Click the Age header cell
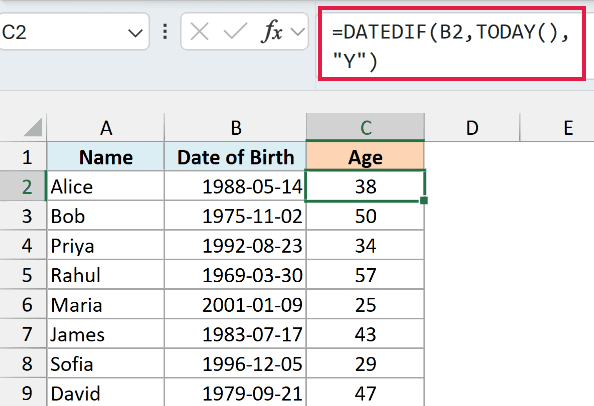The height and width of the screenshot is (406, 594). pyautogui.click(x=365, y=156)
